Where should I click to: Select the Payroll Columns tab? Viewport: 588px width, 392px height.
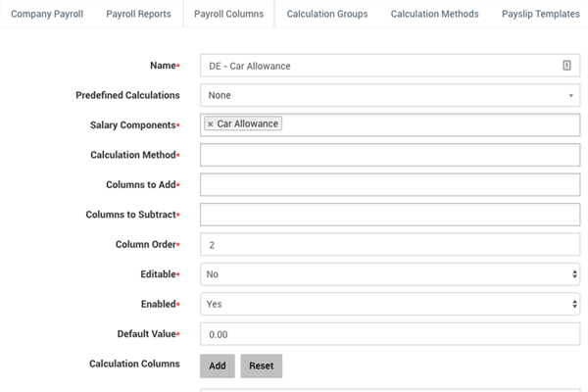click(228, 15)
